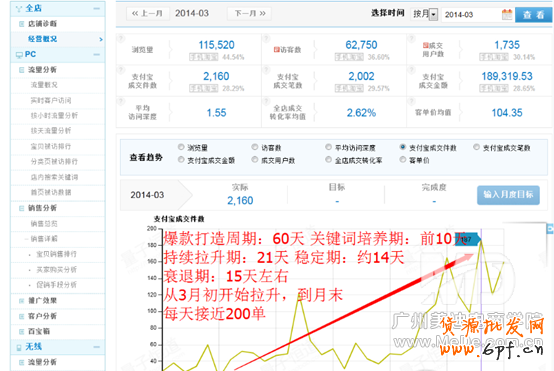
Task: Select the 支付宝成交金额 trend radio button
Action: click(x=181, y=160)
